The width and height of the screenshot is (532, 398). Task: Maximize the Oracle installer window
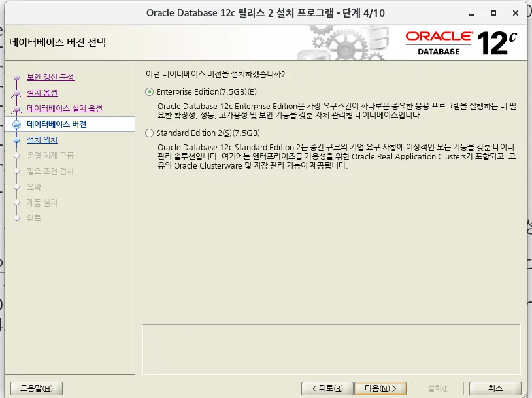(493, 13)
